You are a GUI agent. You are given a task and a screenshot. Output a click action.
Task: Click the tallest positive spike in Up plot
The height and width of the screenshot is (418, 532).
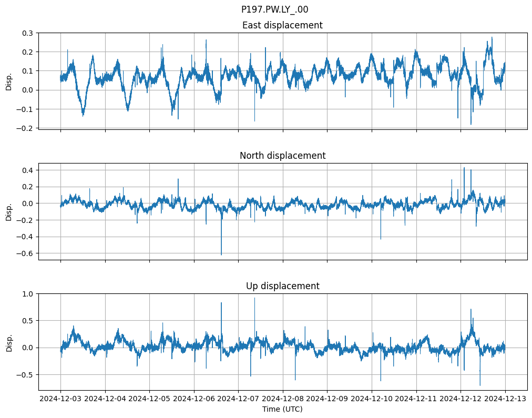click(x=254, y=299)
